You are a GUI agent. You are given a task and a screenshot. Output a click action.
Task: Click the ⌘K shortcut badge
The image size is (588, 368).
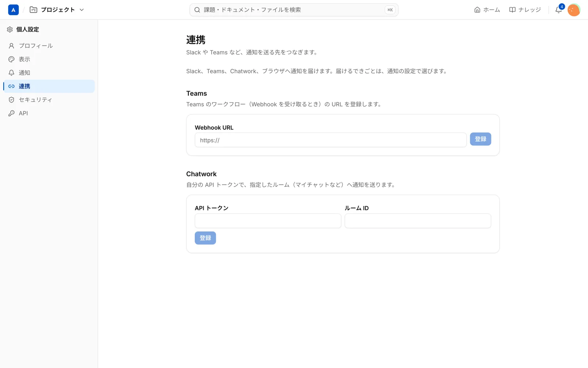tap(390, 10)
